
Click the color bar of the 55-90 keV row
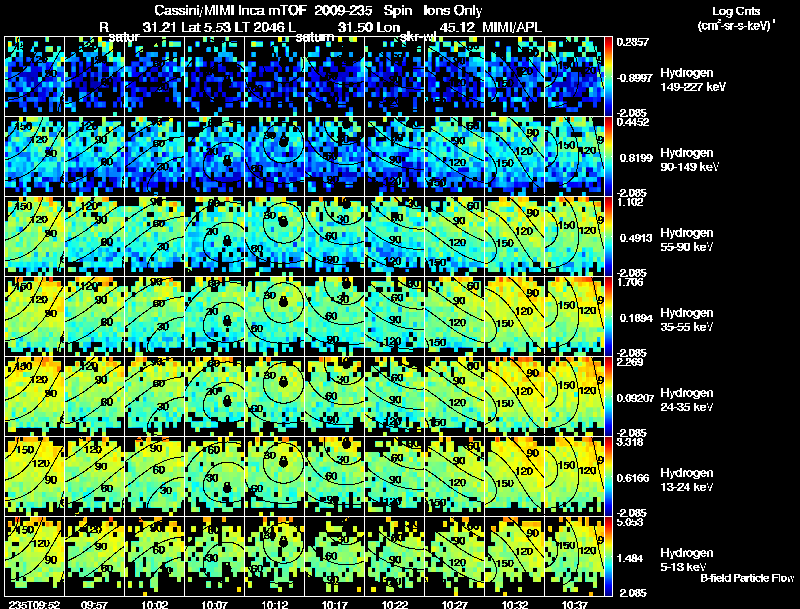(608, 236)
